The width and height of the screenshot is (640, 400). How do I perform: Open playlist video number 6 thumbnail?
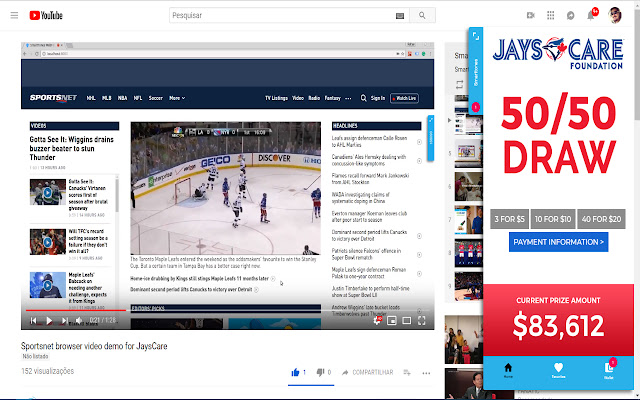pyautogui.click(x=468, y=187)
